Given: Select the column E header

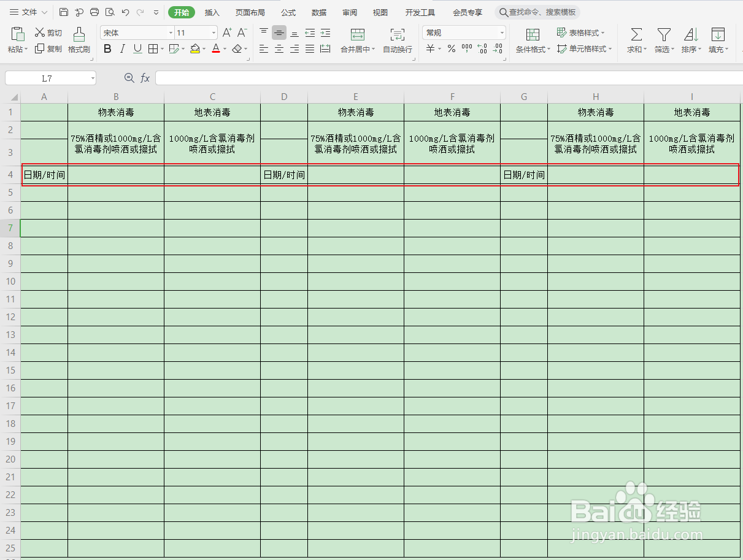Looking at the screenshot, I should coord(356,97).
